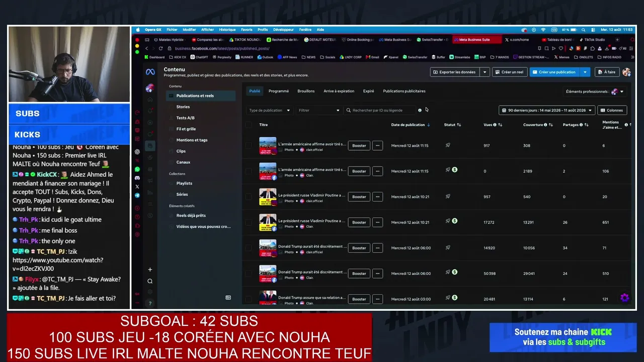The width and height of the screenshot is (644, 362).
Task: Open the help question mark icon
Action: coord(150,303)
